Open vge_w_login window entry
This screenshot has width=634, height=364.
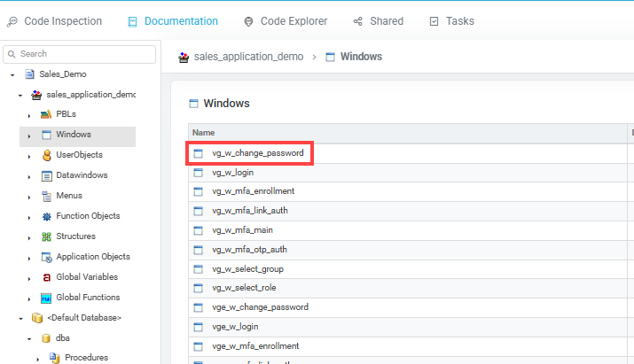(235, 327)
